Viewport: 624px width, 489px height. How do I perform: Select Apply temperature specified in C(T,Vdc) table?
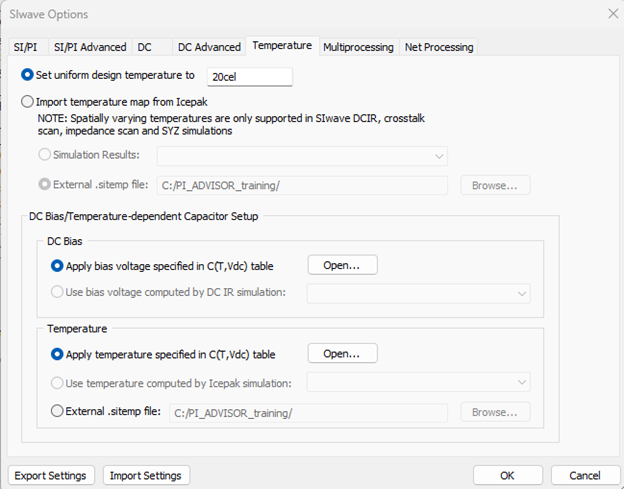coord(57,354)
